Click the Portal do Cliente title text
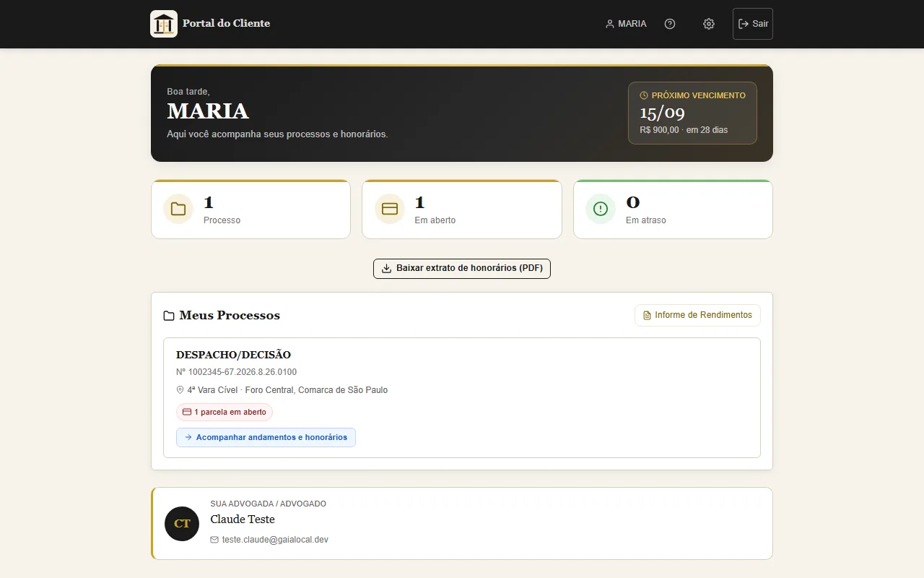924x578 pixels. coord(226,24)
